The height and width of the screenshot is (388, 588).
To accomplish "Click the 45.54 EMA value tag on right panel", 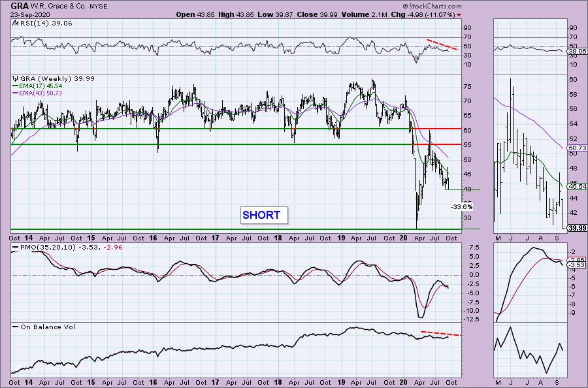I will click(x=578, y=186).
